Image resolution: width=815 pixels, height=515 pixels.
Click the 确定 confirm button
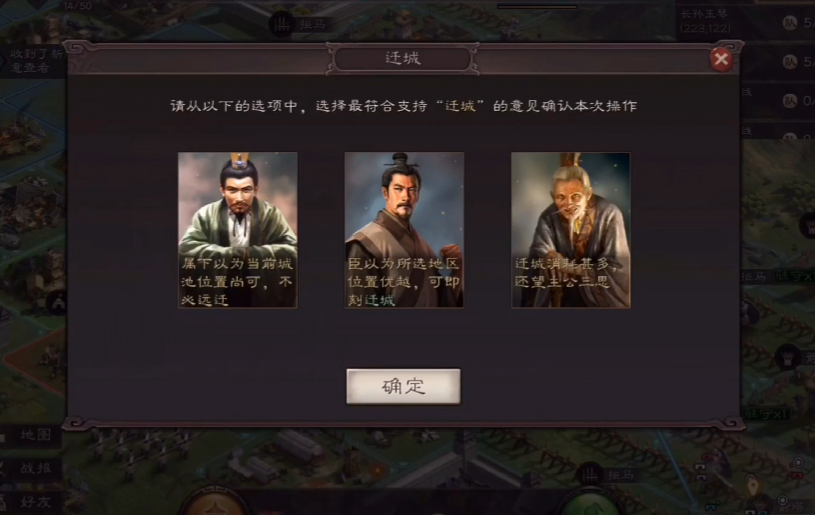[x=403, y=386]
